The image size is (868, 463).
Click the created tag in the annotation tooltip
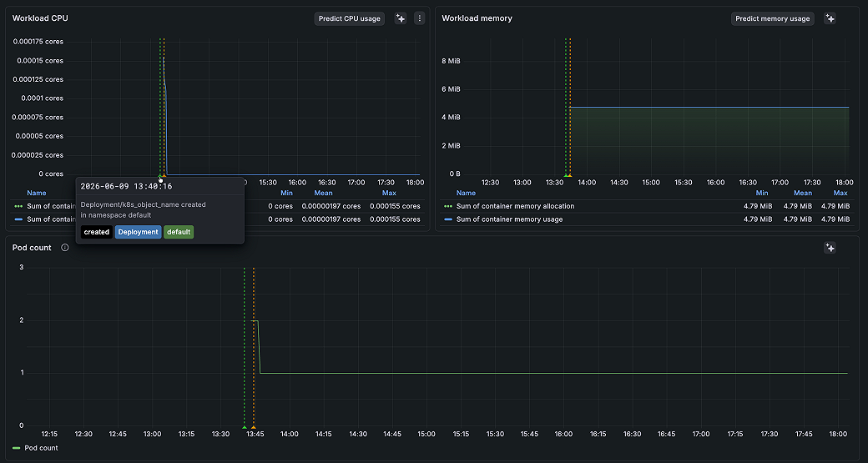97,232
